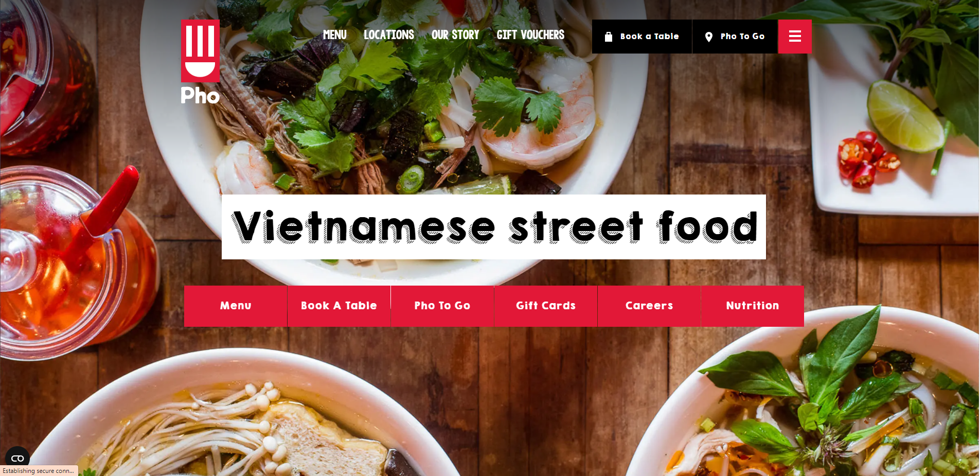Image resolution: width=980 pixels, height=476 pixels.
Task: Click the bag icon beside Book a Table
Action: (609, 37)
